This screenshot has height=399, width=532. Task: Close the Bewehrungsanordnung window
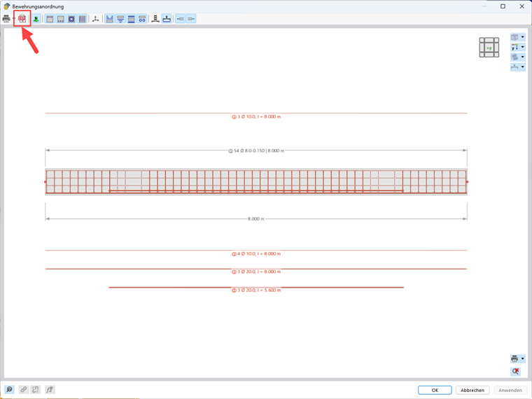[521, 6]
